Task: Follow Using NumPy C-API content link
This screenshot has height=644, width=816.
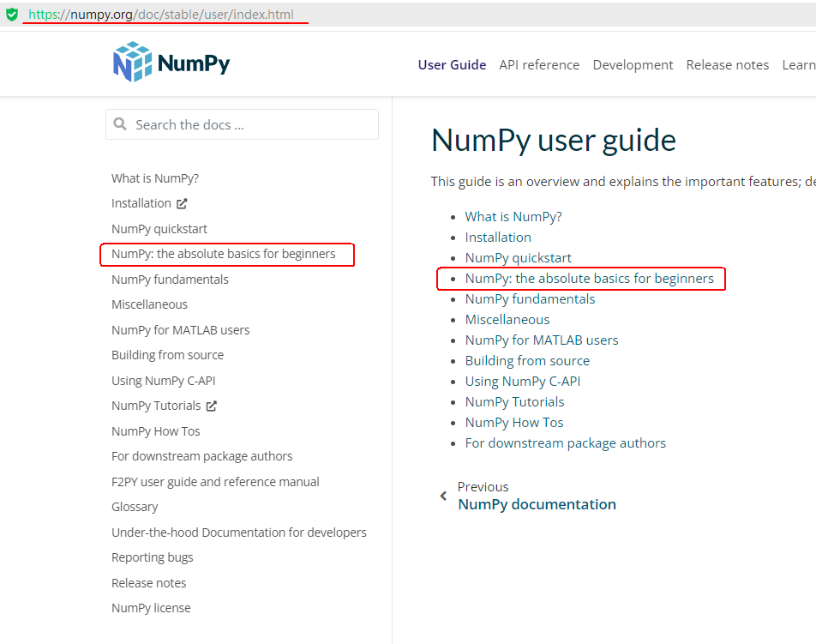Action: tap(523, 382)
